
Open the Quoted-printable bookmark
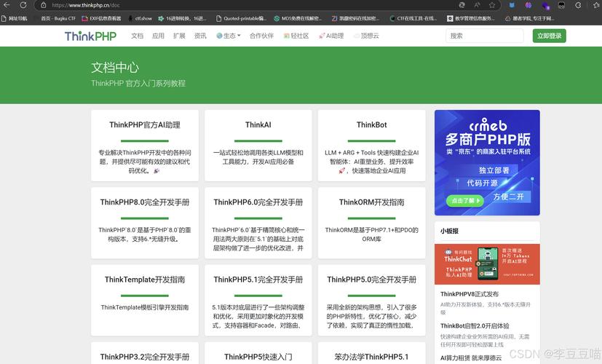coord(242,18)
